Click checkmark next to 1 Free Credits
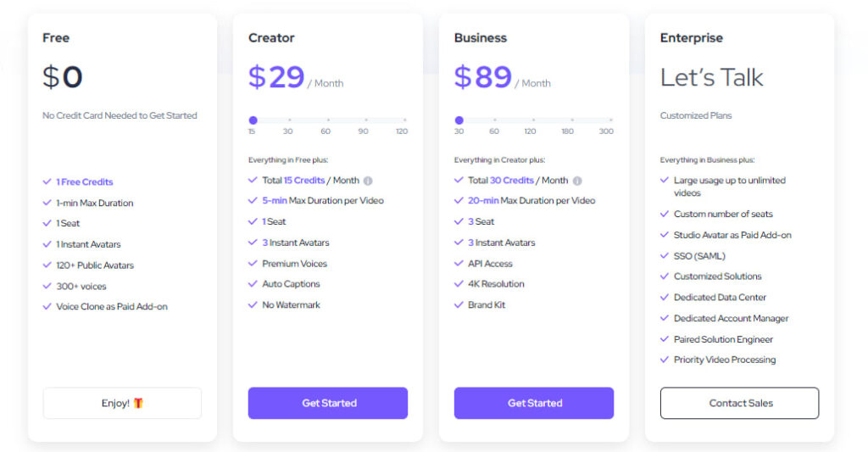868x452 pixels. point(47,181)
